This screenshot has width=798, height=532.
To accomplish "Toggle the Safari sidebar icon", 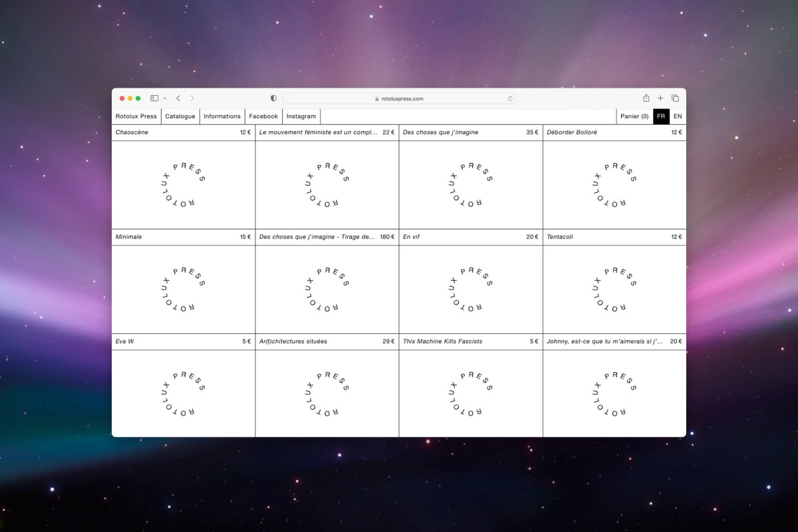I will tap(154, 98).
